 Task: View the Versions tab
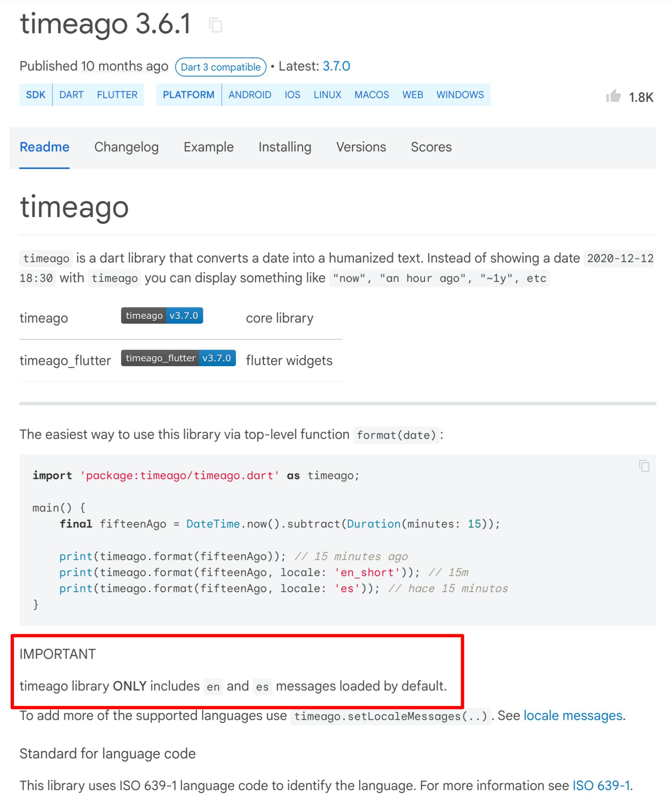(361, 147)
